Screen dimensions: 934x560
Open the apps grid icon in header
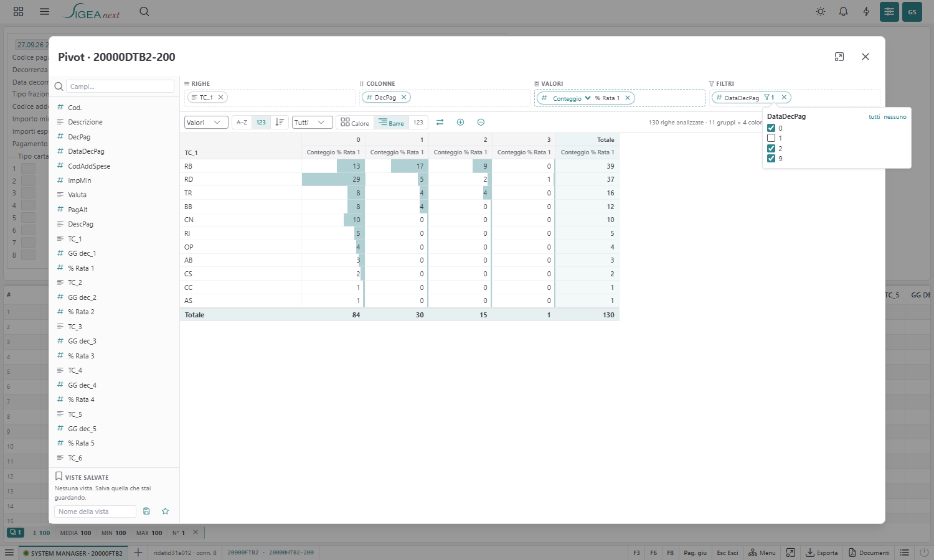[18, 12]
